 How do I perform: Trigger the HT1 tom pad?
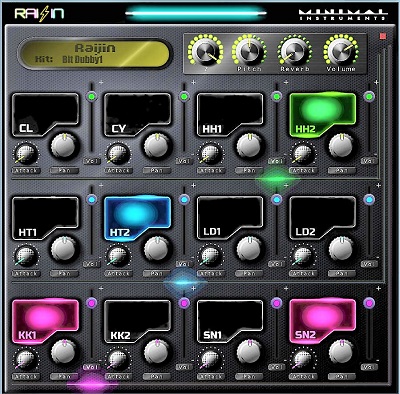46,218
